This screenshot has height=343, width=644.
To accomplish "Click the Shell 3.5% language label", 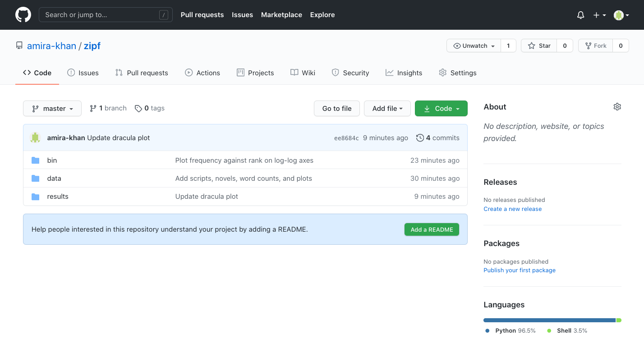I will [567, 331].
